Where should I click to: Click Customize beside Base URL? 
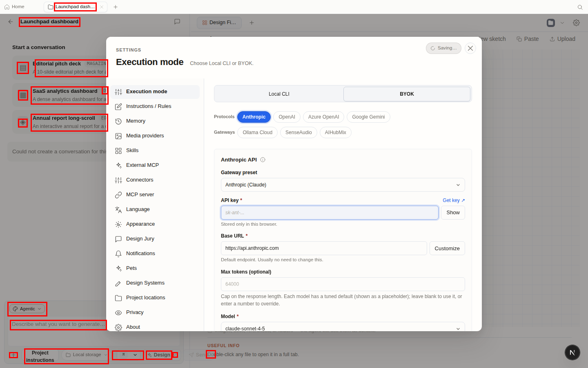click(447, 248)
